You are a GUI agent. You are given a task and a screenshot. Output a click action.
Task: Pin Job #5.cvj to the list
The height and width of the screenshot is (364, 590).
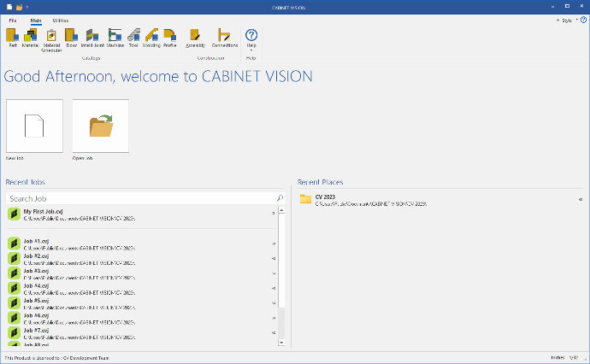(274, 303)
